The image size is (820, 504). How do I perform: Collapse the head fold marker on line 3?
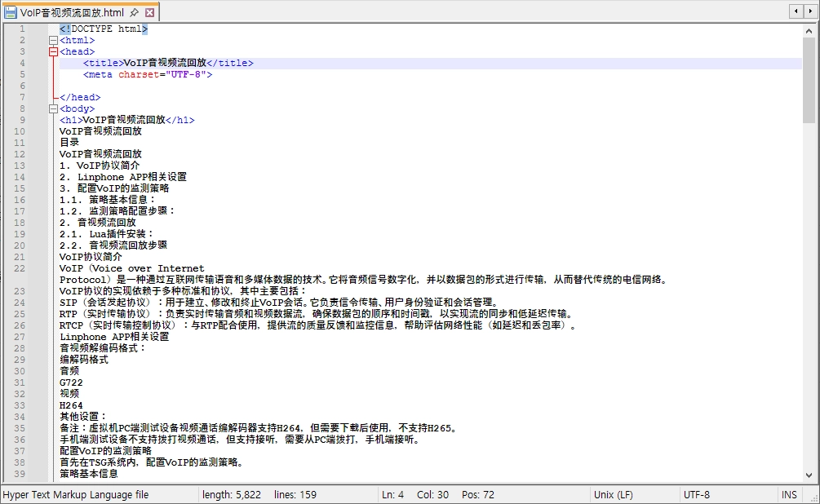pos(53,51)
